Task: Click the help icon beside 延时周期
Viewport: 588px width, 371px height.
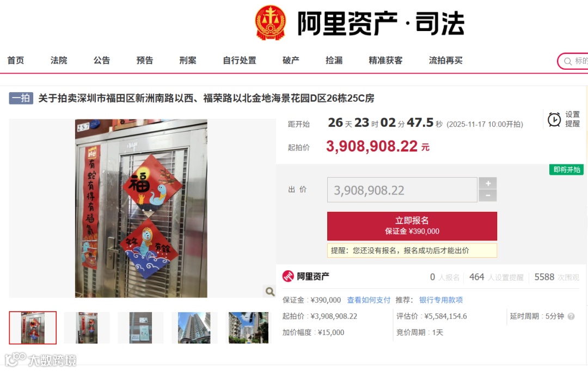Action: pyautogui.click(x=571, y=317)
